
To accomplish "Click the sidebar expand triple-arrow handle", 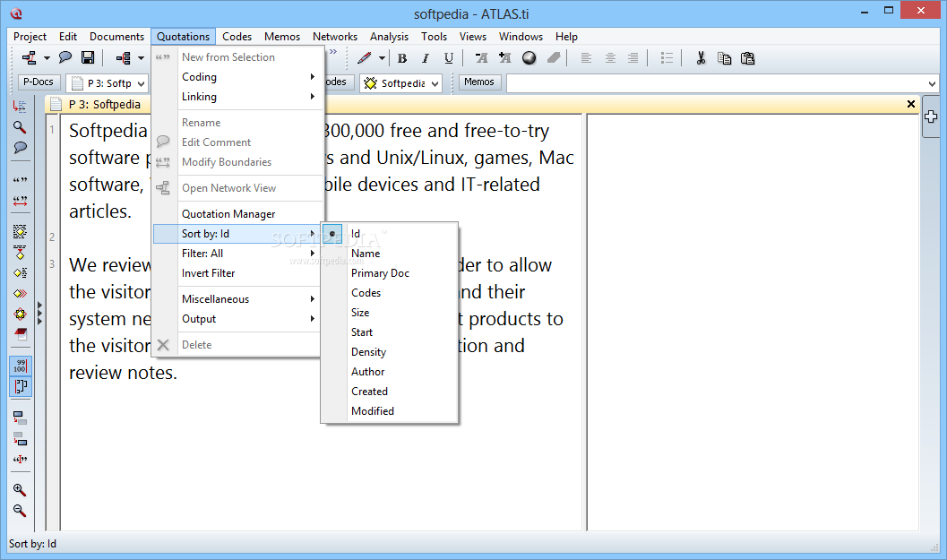I will [x=39, y=314].
